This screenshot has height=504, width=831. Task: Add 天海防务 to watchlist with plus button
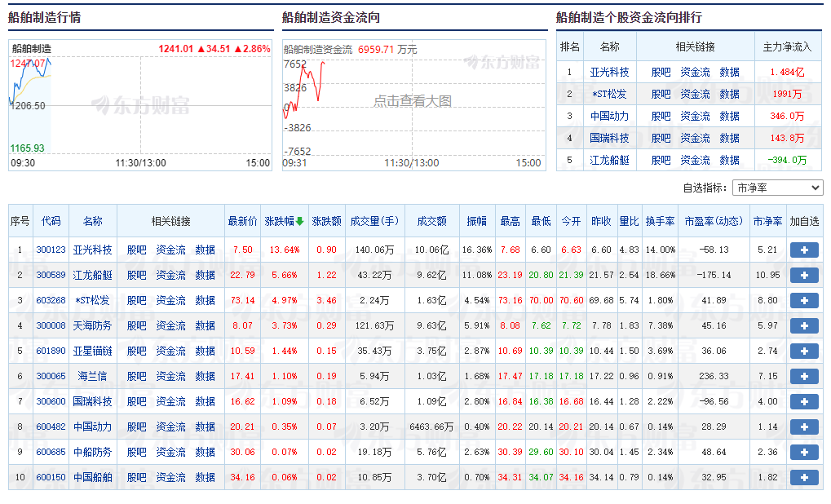[804, 325]
